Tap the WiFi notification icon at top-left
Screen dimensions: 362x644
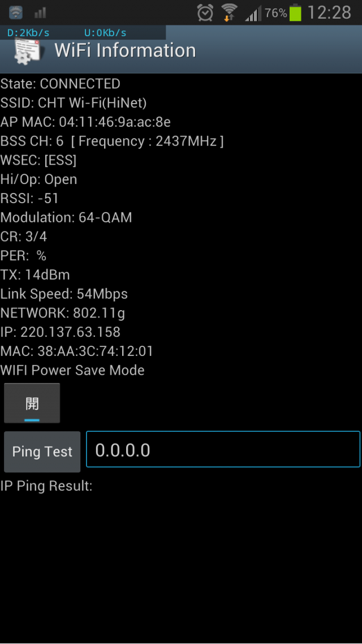tap(16, 12)
